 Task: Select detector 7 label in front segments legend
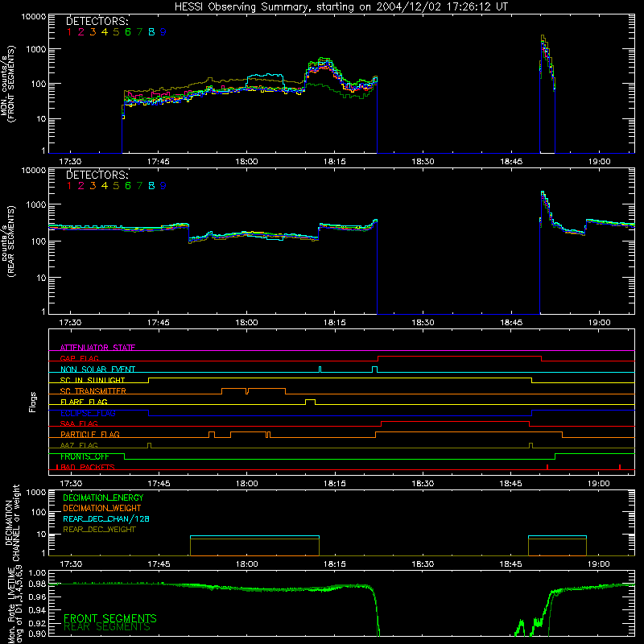(x=139, y=32)
